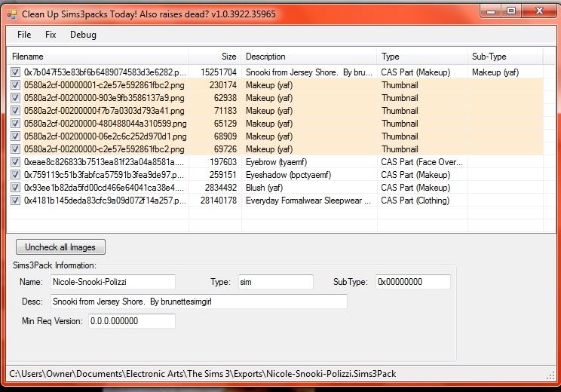Select size value 15251704

tap(219, 72)
